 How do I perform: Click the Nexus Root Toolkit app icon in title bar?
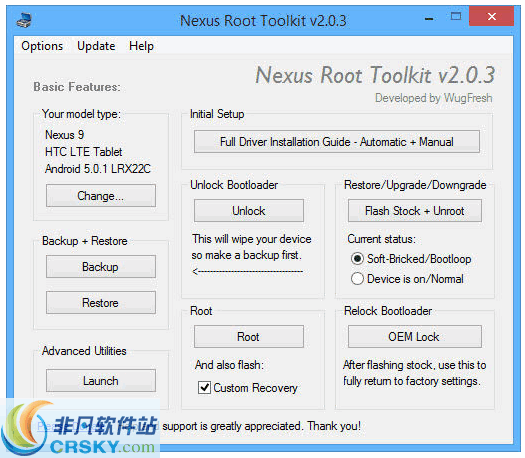(24, 20)
